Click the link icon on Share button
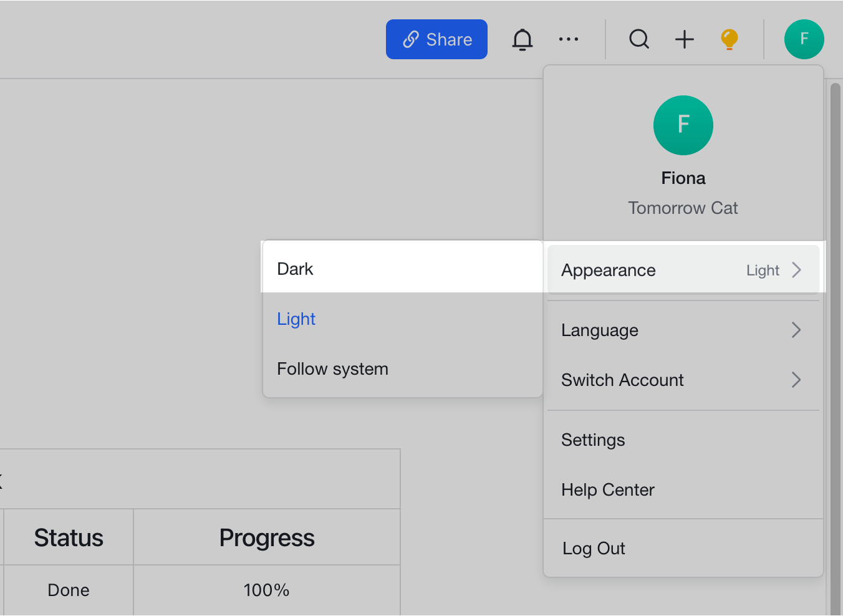The height and width of the screenshot is (616, 843). point(411,39)
